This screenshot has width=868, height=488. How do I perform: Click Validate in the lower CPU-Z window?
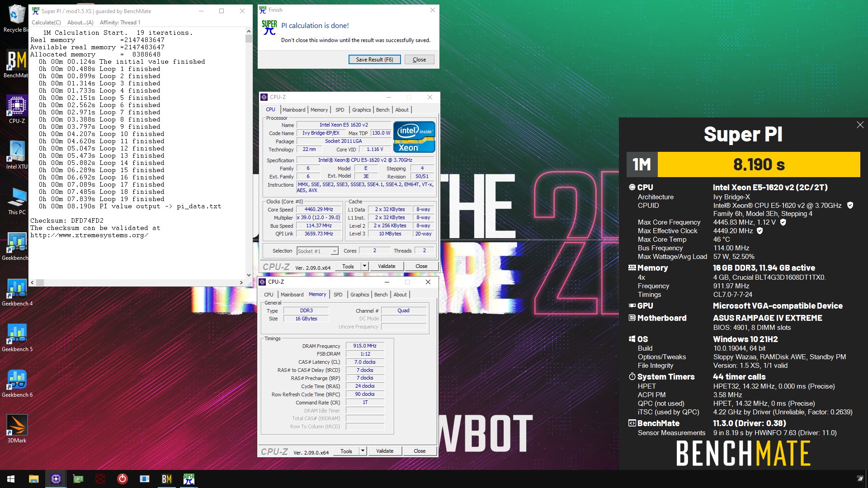(385, 451)
